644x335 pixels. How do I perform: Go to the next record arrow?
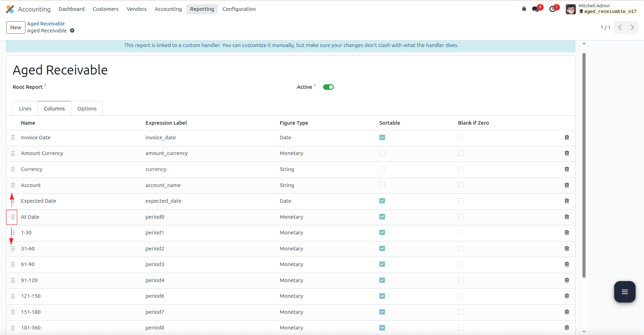(632, 28)
